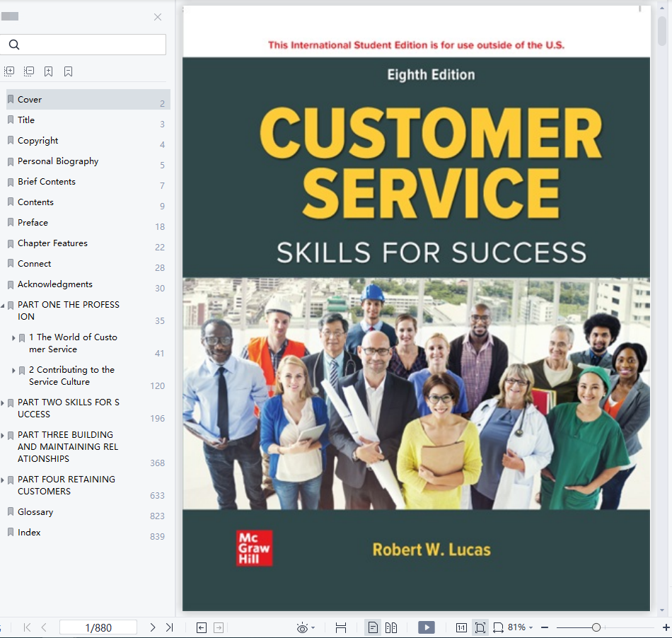Fit the page to the window
Viewport: 672px width, 638px height.
click(480, 627)
